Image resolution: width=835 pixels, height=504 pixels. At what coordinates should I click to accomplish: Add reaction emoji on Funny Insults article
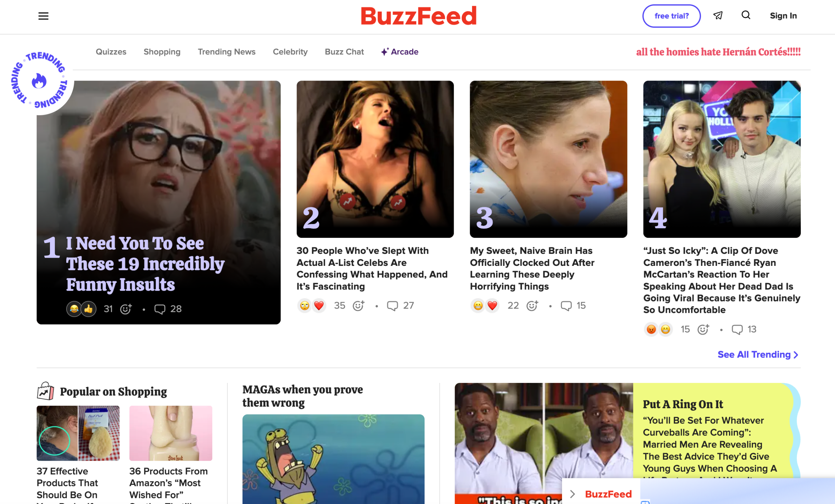tap(126, 309)
